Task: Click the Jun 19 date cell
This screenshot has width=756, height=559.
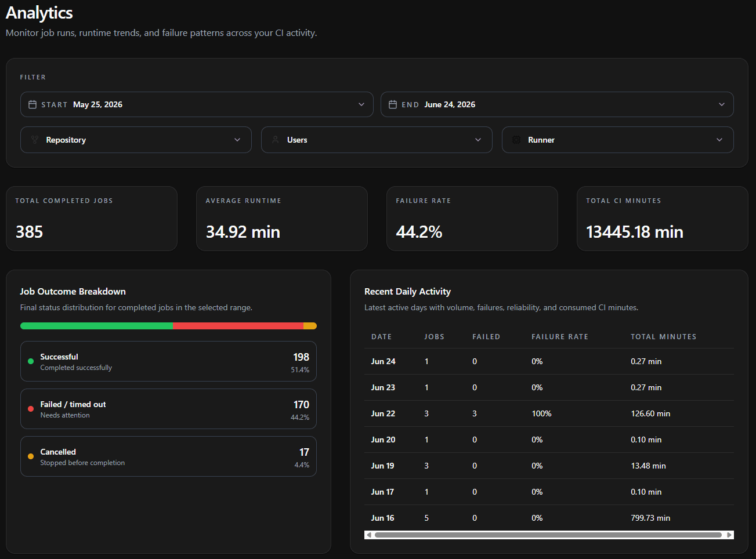Action: click(382, 466)
